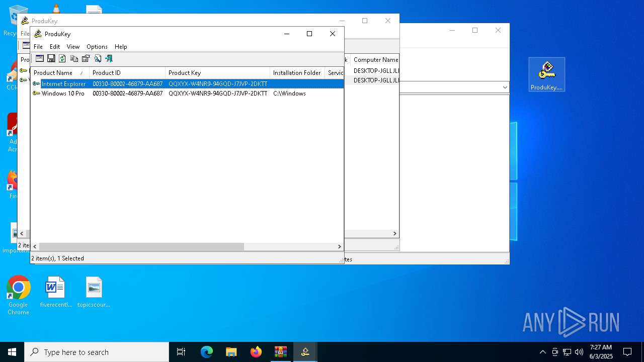Show hidden system tray icons
The width and height of the screenshot is (644, 362).
pyautogui.click(x=542, y=352)
